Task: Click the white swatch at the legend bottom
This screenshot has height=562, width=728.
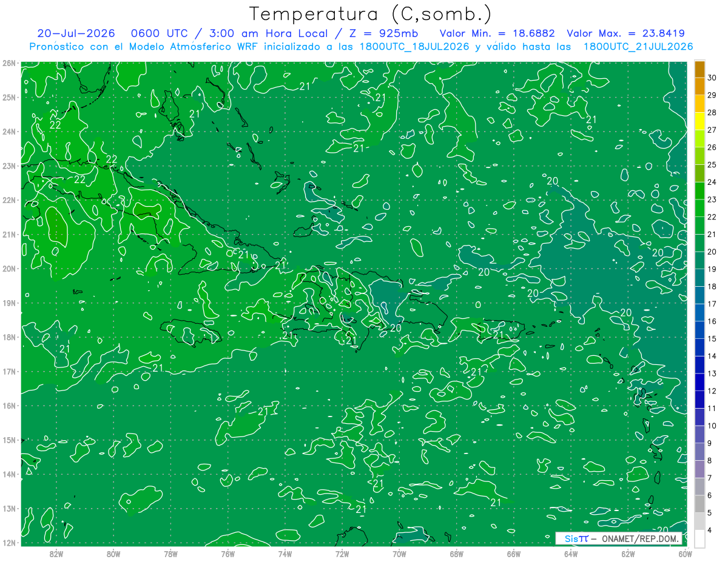Action: pos(699,538)
